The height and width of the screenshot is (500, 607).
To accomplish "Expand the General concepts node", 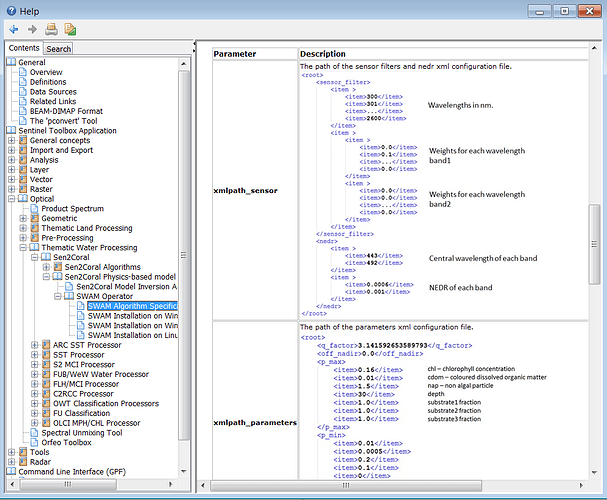I will tap(12, 140).
